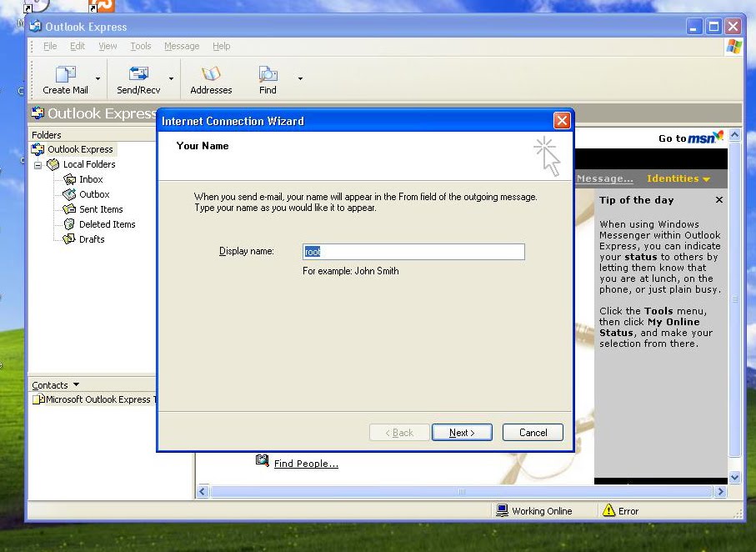Close the Internet Connection Wizard dialog

[x=562, y=120]
